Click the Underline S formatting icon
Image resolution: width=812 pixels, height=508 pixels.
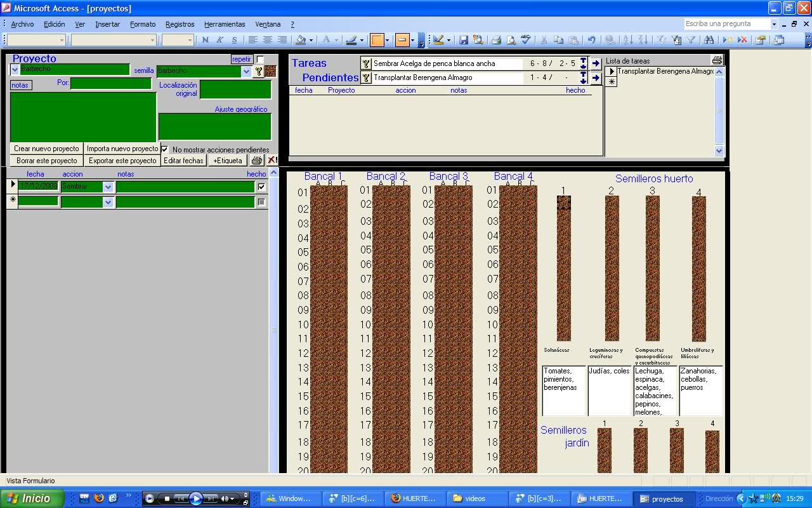tap(234, 40)
